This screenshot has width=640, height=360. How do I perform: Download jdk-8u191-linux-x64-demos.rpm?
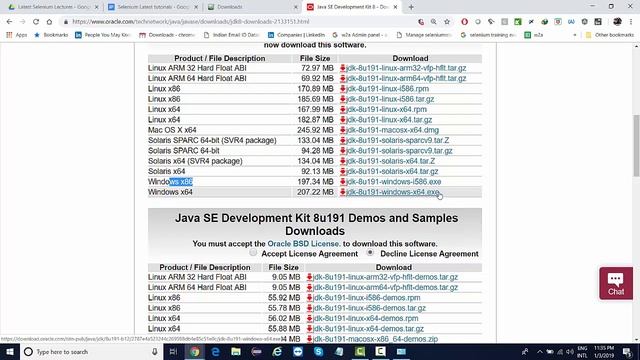click(365, 318)
